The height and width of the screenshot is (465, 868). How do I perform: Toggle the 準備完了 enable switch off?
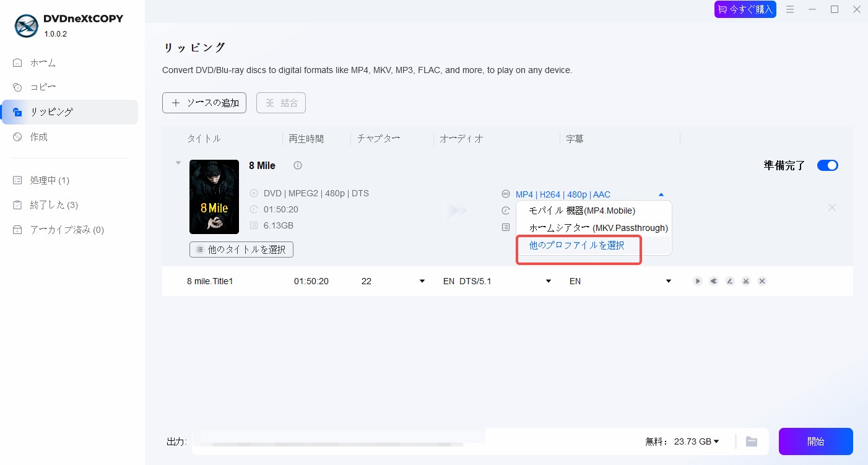[x=828, y=165]
